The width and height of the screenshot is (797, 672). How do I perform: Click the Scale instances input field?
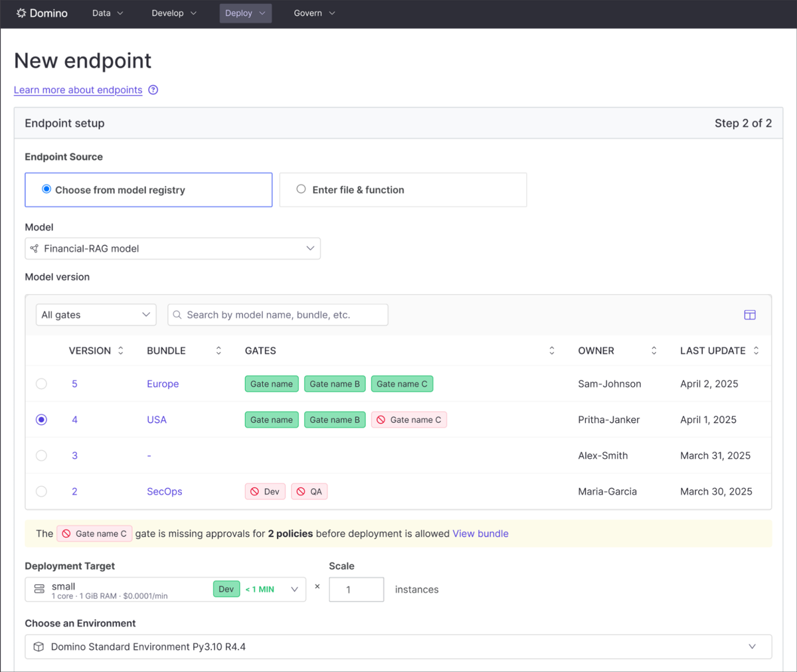pyautogui.click(x=356, y=589)
